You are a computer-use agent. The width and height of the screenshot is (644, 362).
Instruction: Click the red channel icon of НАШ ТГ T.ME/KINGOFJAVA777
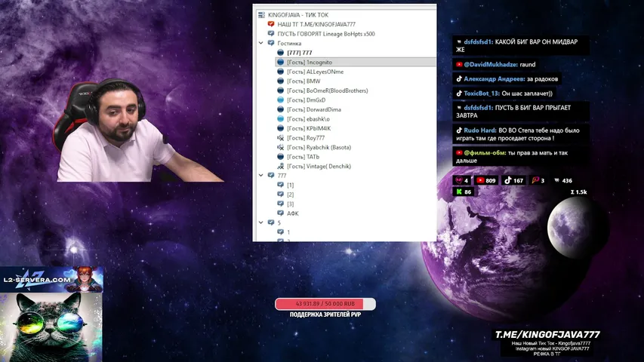click(271, 24)
